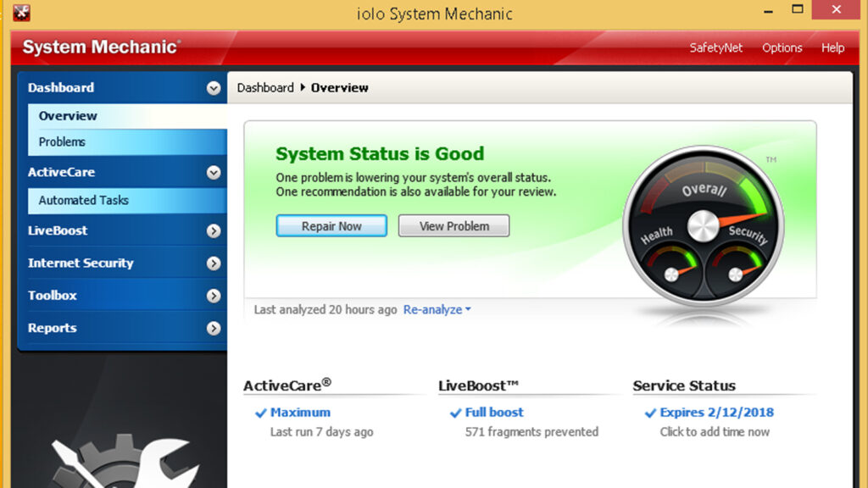Click the Maximum ActiveCare link

pyautogui.click(x=300, y=413)
